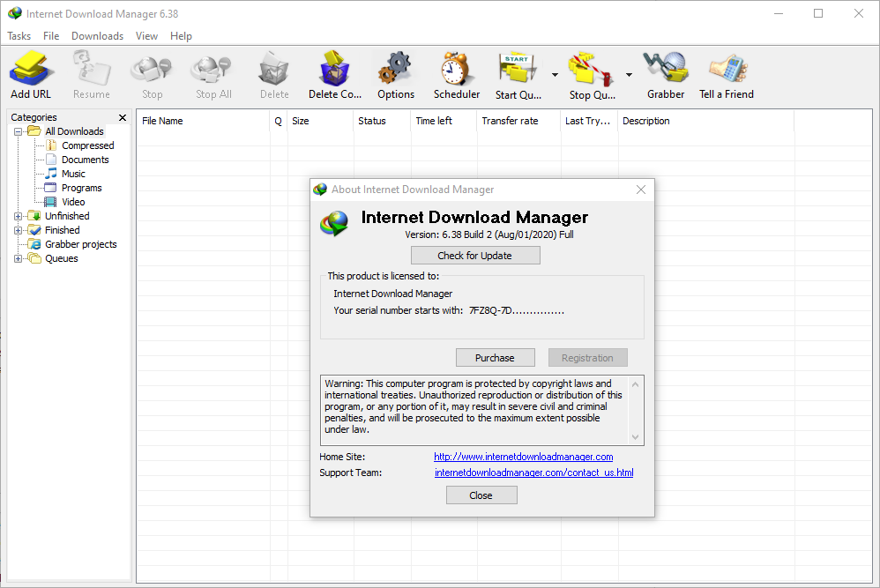
Task: Collapse the All Downloads tree node
Action: point(18,132)
